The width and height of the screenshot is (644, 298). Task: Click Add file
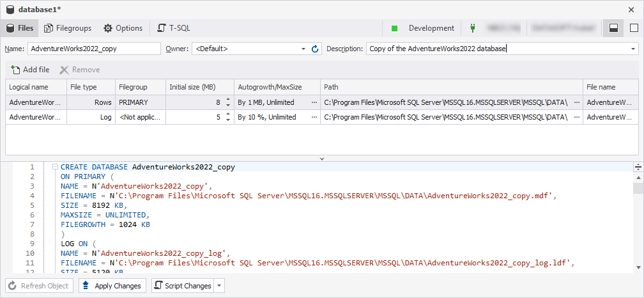pos(31,70)
